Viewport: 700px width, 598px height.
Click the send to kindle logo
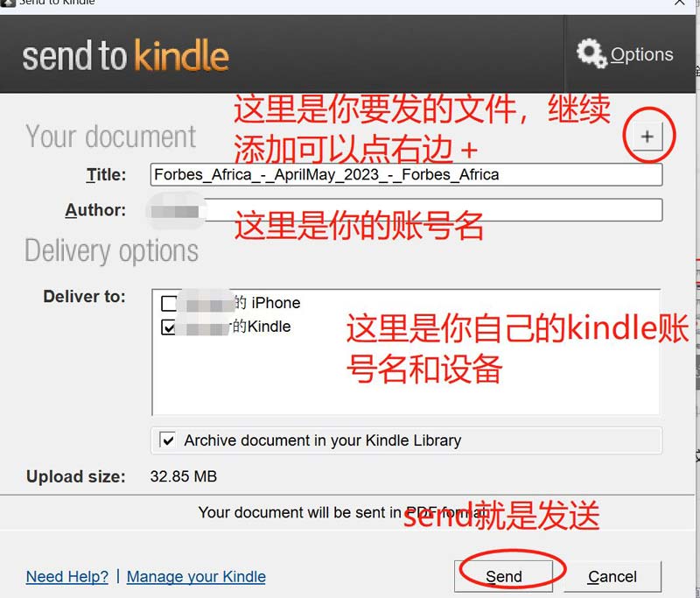point(125,56)
